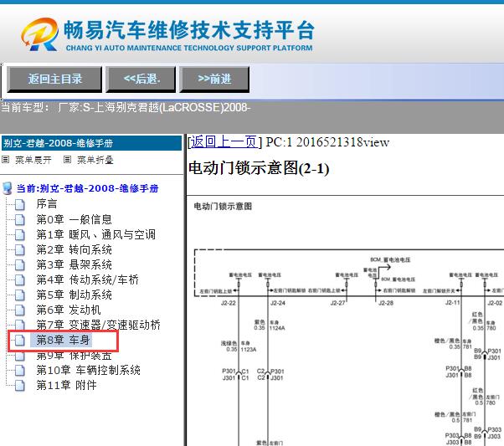Click the page icon beside 第1章 暖风
Viewport: 504px width, 446px height.
tap(20, 234)
